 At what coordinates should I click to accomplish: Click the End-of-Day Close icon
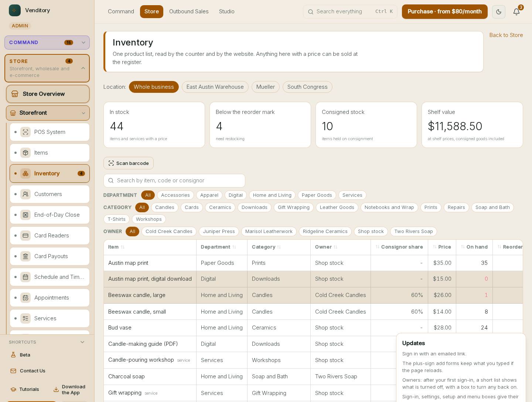25,215
